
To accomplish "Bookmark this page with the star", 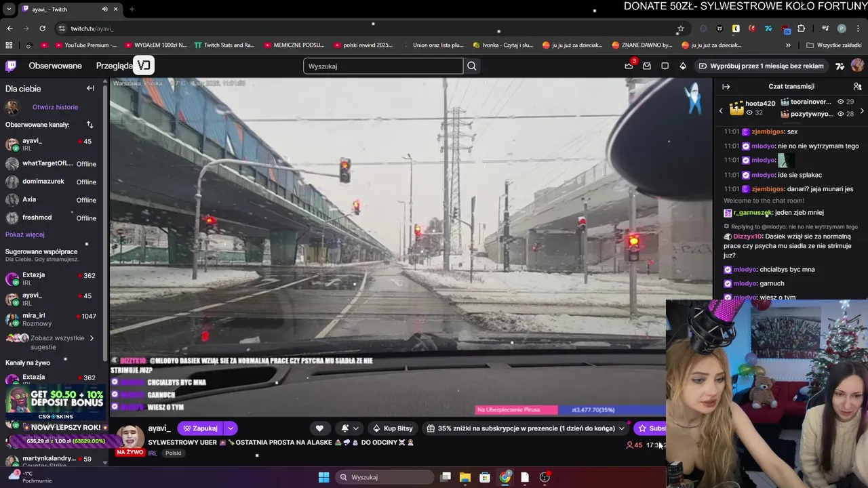I will coord(680,28).
